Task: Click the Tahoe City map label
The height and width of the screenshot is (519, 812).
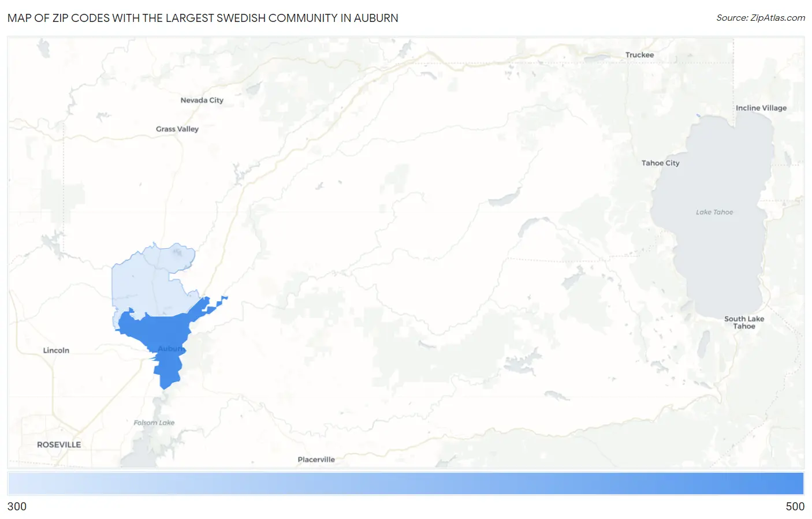Action: tap(660, 163)
